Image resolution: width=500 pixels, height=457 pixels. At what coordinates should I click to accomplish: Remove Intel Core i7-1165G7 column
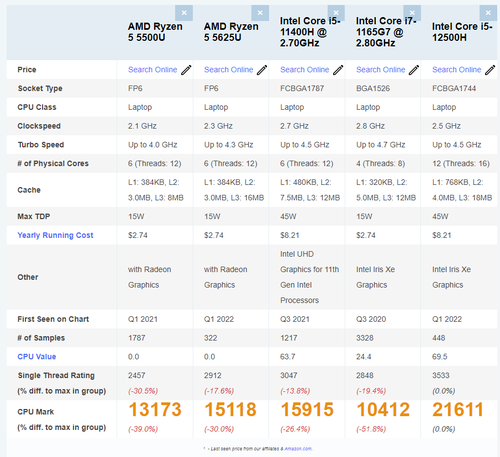point(412,13)
